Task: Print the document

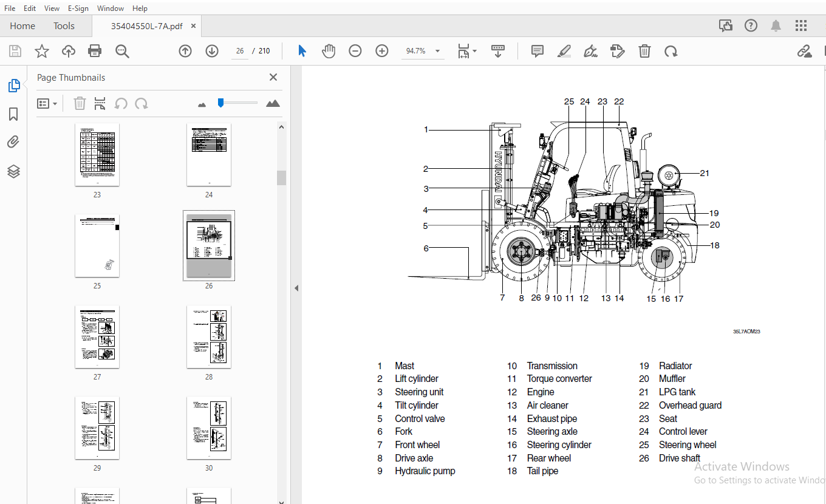Action: [x=95, y=51]
